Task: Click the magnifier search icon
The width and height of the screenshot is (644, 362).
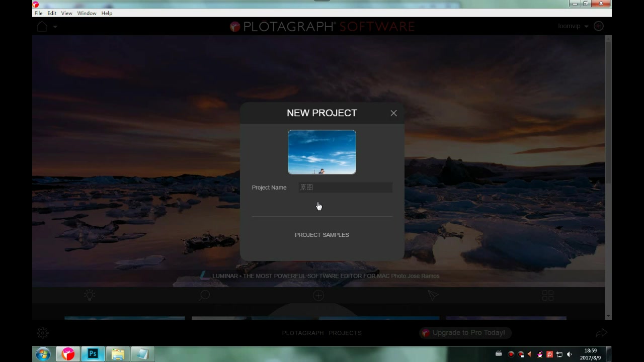Action: point(204,296)
